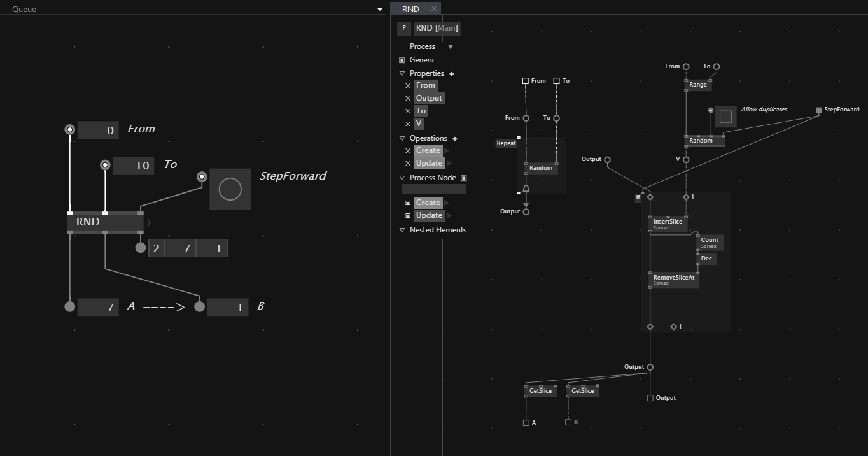
Task: Click the To value field showing 10
Action: point(134,166)
